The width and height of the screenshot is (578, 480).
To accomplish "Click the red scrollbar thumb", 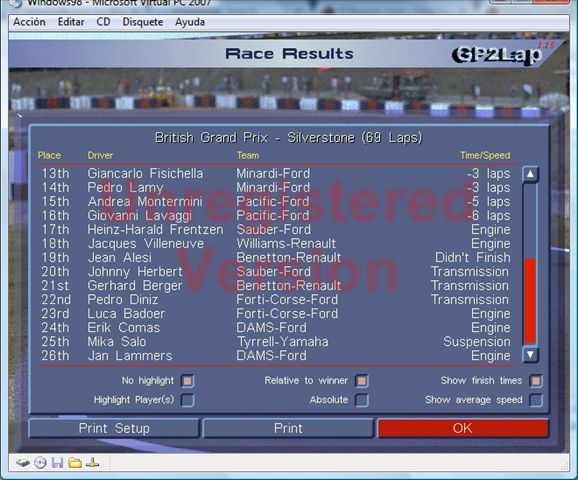I will click(x=530, y=300).
